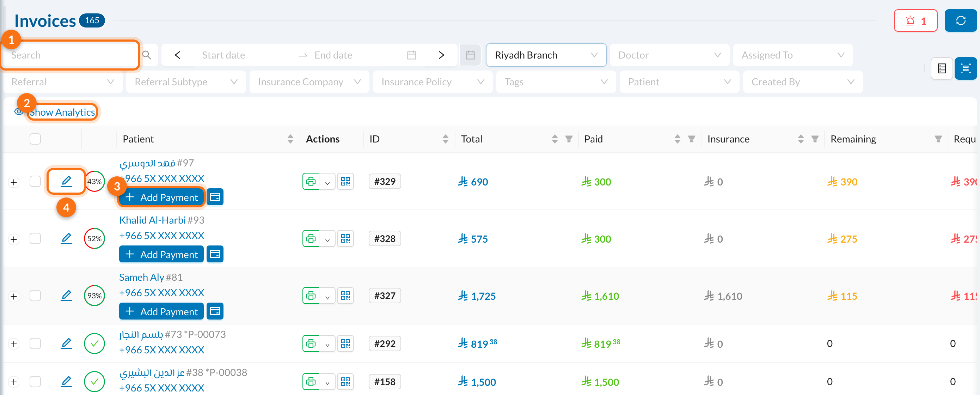Image resolution: width=980 pixels, height=395 pixels.
Task: Expand row details for invoice #329
Action: coord(14,182)
